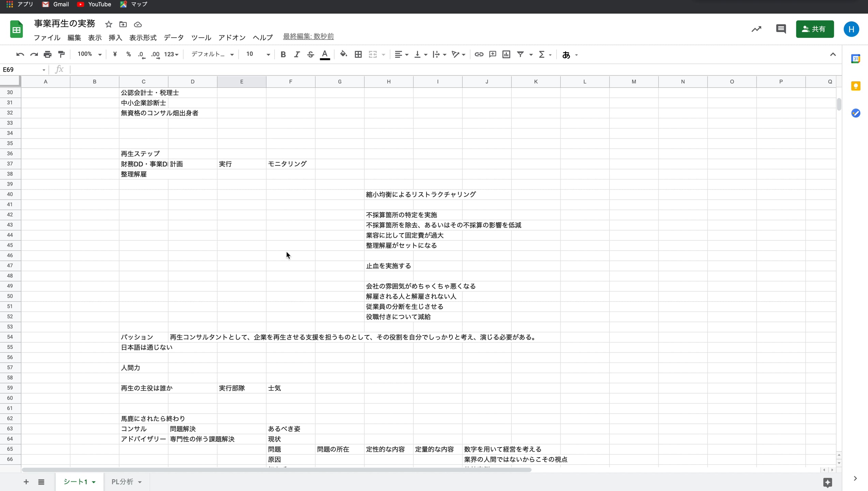Open fill color picker

tap(343, 54)
